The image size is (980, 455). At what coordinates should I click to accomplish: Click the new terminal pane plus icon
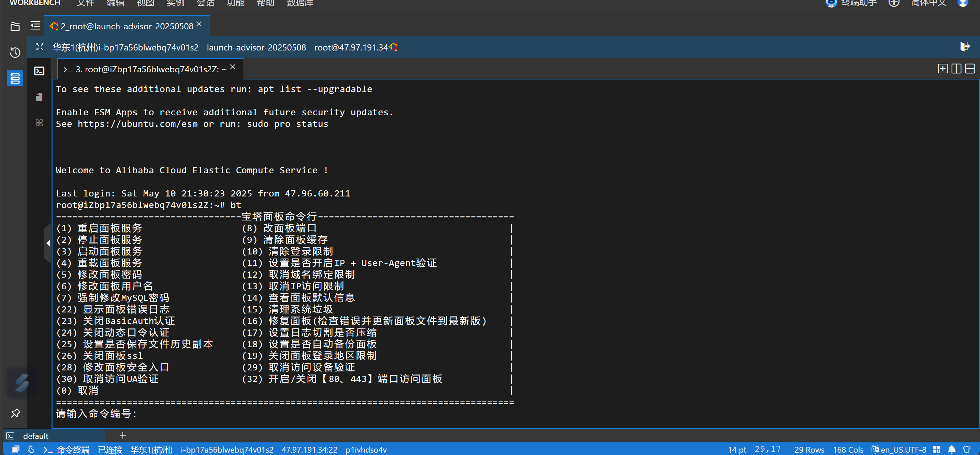(x=942, y=69)
